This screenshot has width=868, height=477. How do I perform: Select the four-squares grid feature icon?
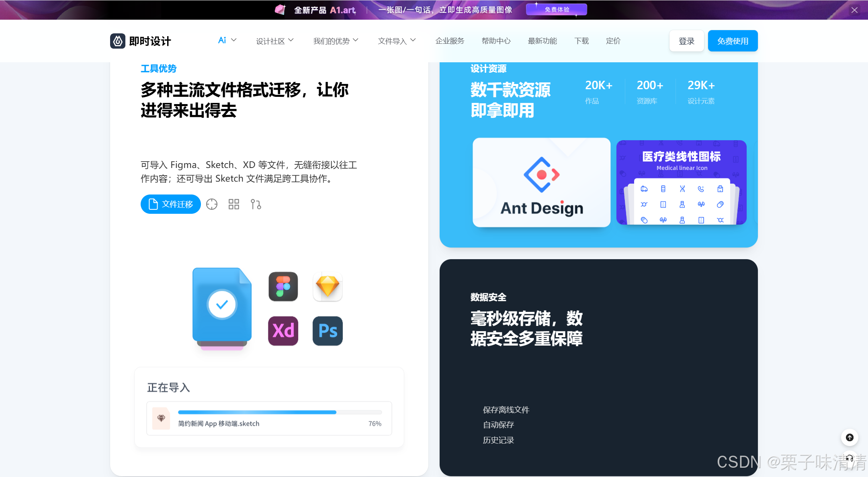click(234, 204)
